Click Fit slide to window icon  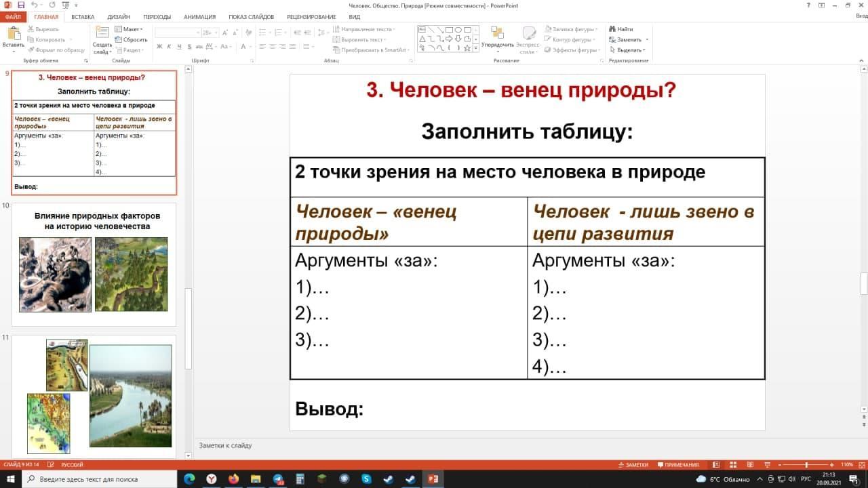tap(861, 465)
